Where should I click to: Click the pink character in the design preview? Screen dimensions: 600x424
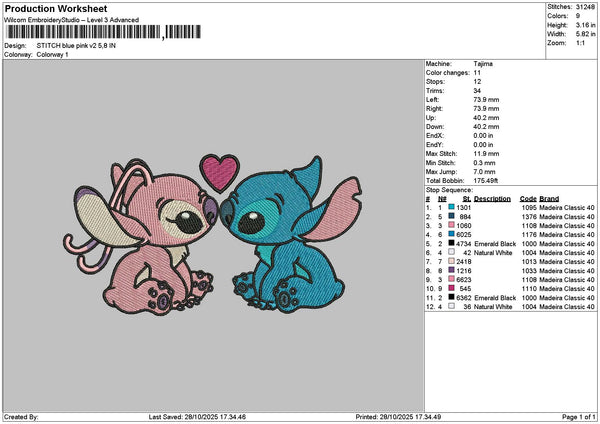click(140, 237)
